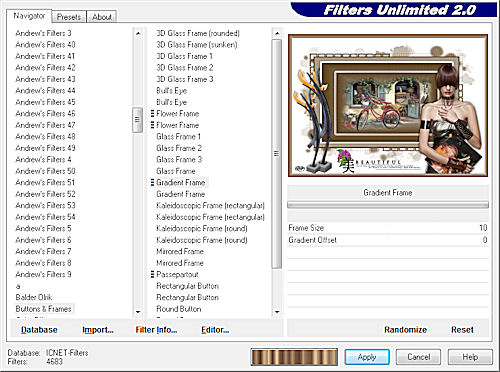Select Andrew's Filters 51
The image size is (500, 372).
[x=45, y=183]
